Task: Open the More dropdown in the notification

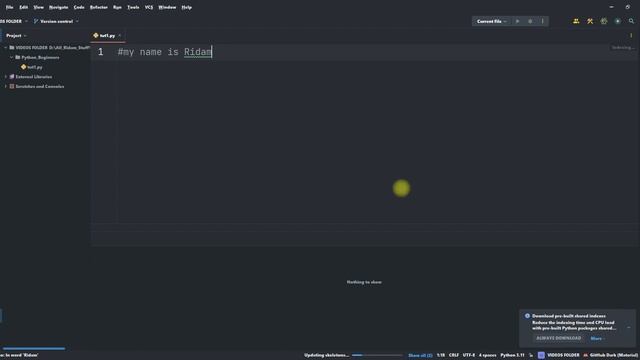Action: [598, 338]
